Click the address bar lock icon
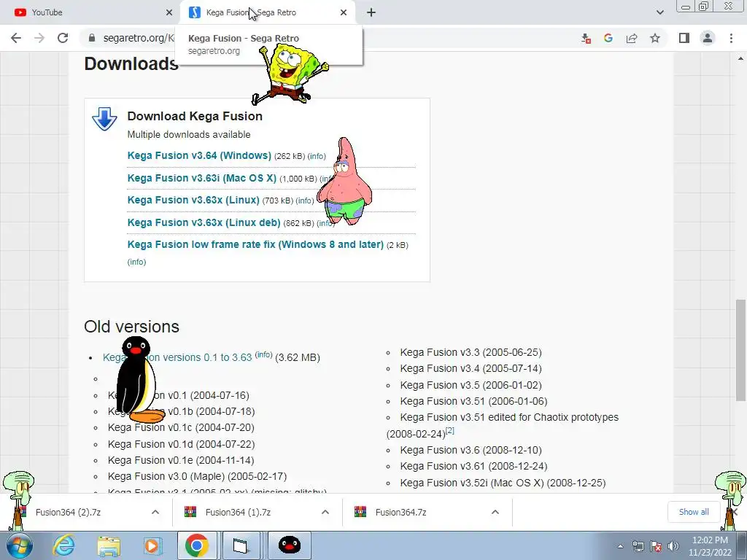This screenshot has width=747, height=560. [x=92, y=38]
